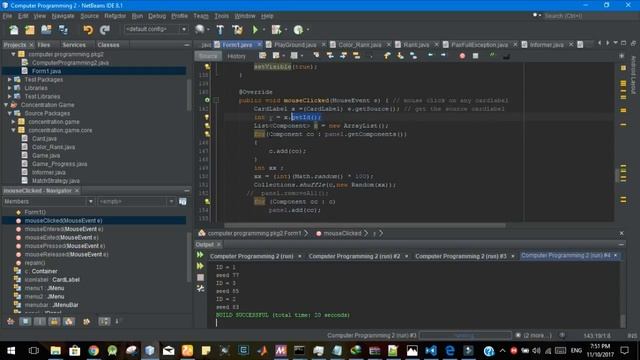This screenshot has width=640, height=360.
Task: Click the red macro record icon in editor toolbar
Action: 462,56
